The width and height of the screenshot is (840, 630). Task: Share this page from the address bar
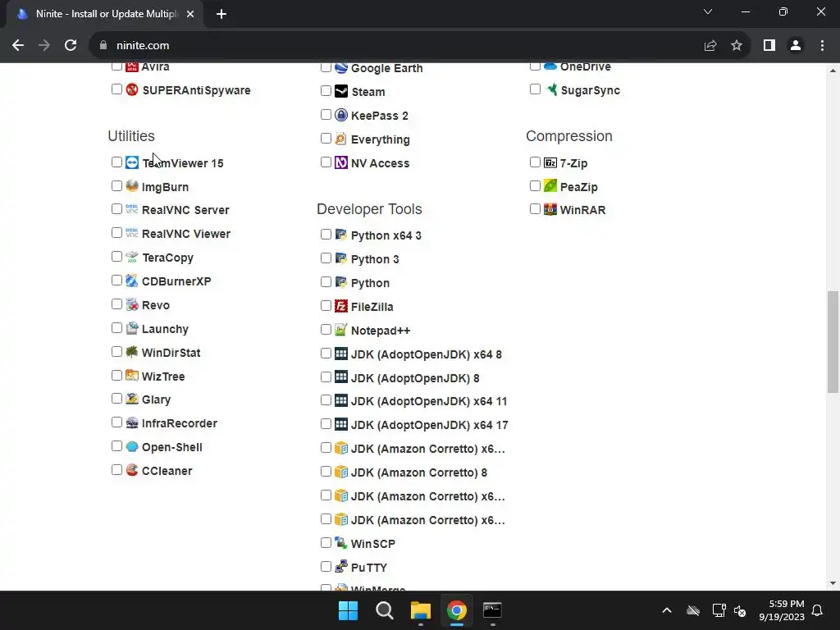710,46
